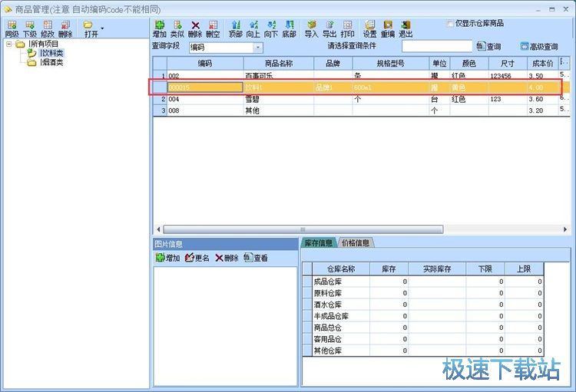This screenshot has height=392, width=576.
Task: Click the 底部 (bottom) icon
Action: click(289, 29)
